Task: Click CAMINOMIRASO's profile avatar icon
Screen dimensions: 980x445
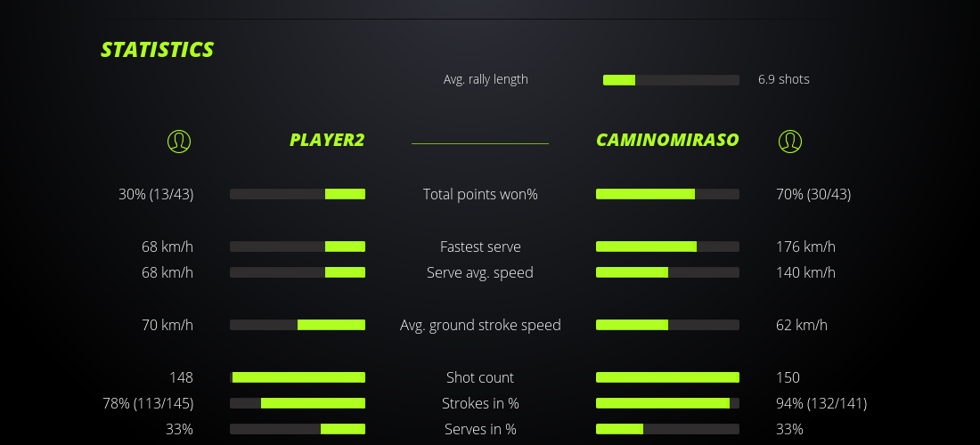Action: click(790, 141)
